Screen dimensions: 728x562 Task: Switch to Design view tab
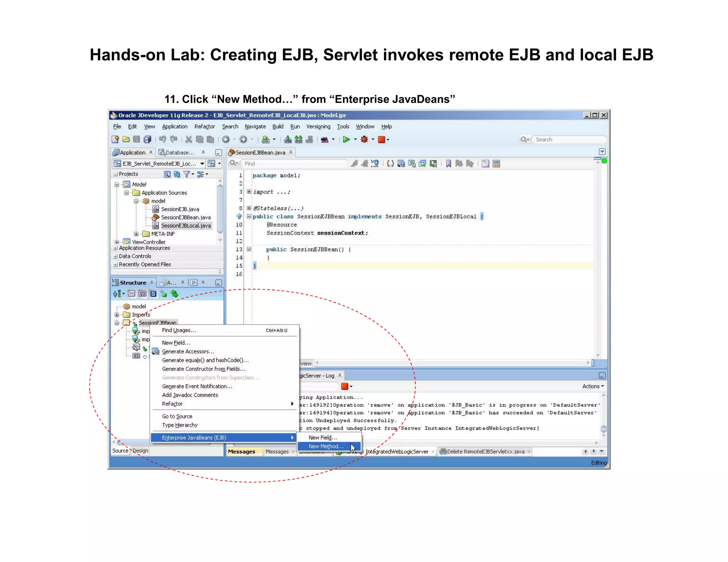140,451
